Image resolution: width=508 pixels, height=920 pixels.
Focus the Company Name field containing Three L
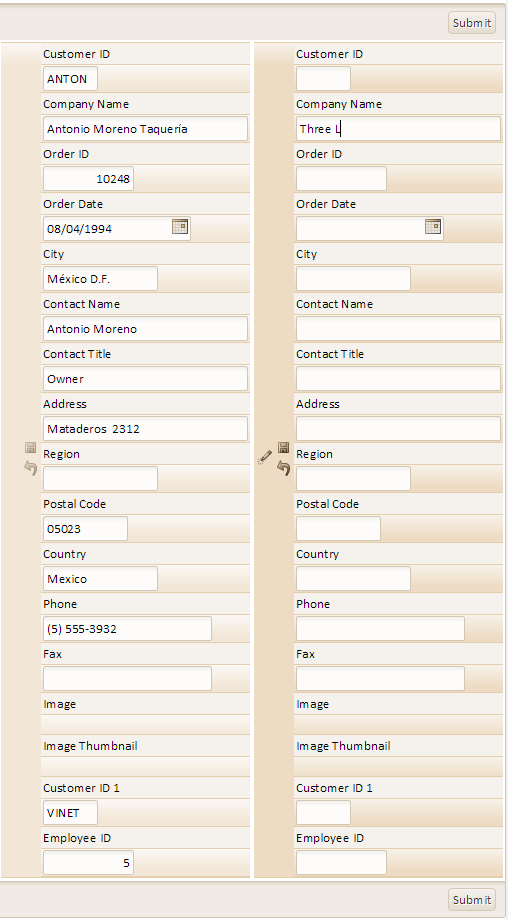(398, 129)
